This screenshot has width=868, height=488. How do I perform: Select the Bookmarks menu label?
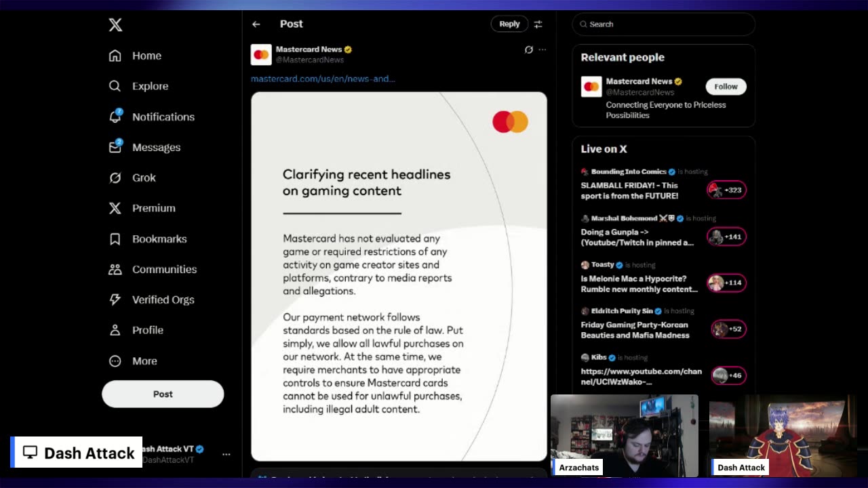pyautogui.click(x=159, y=239)
